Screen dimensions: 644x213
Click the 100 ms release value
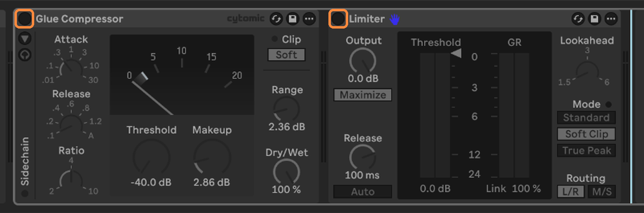tap(362, 175)
